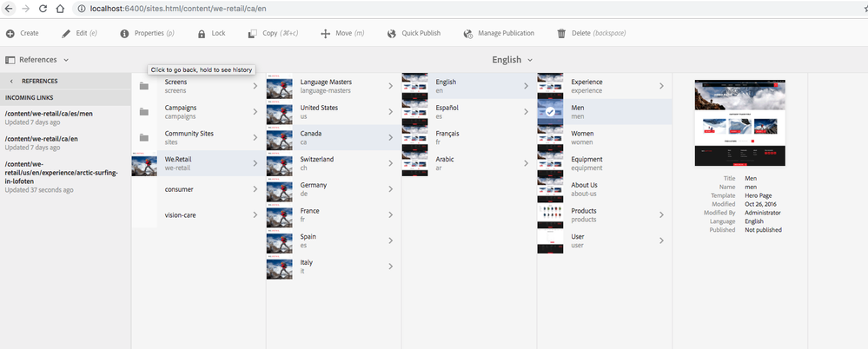Go back using the References back arrow
868x349 pixels.
coord(11,82)
